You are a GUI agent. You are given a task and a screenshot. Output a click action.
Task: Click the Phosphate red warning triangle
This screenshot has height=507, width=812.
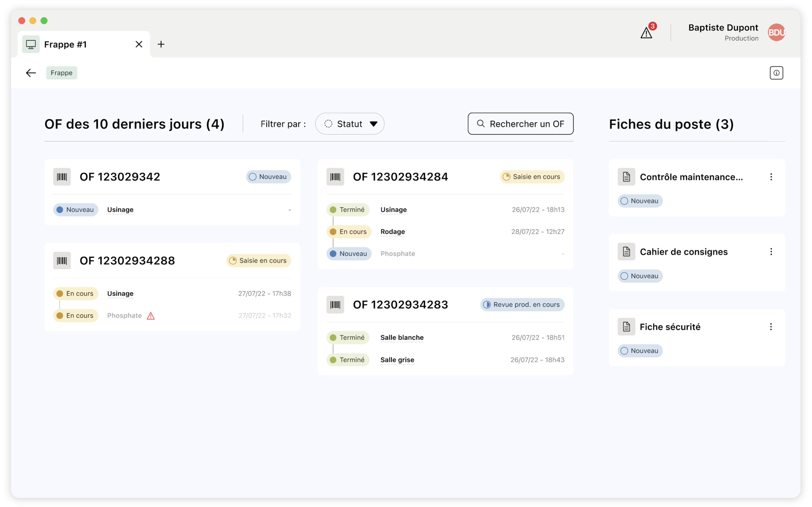pyautogui.click(x=151, y=316)
